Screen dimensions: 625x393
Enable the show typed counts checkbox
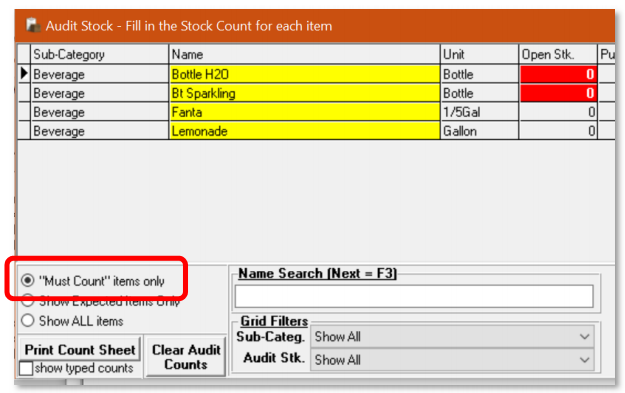point(26,368)
